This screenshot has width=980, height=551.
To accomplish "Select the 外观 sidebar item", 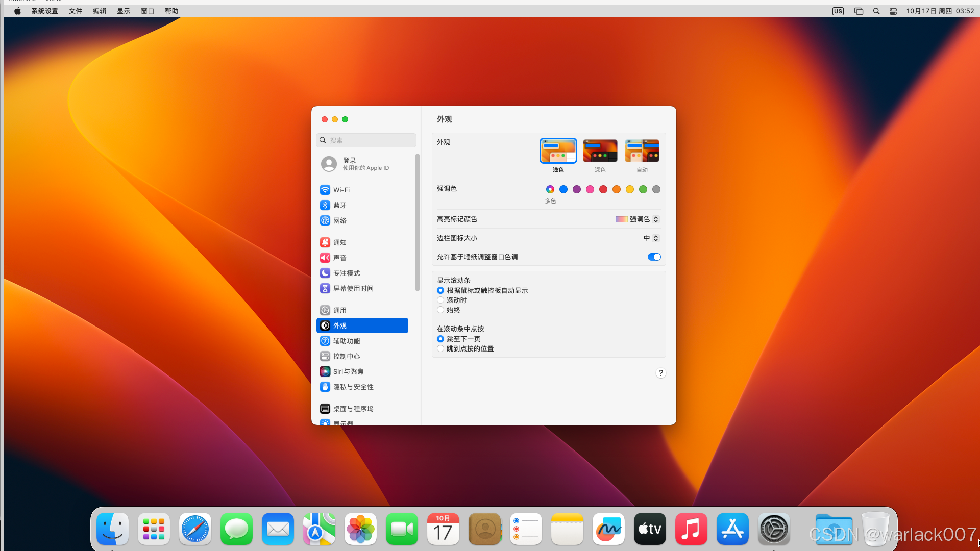I will 362,325.
